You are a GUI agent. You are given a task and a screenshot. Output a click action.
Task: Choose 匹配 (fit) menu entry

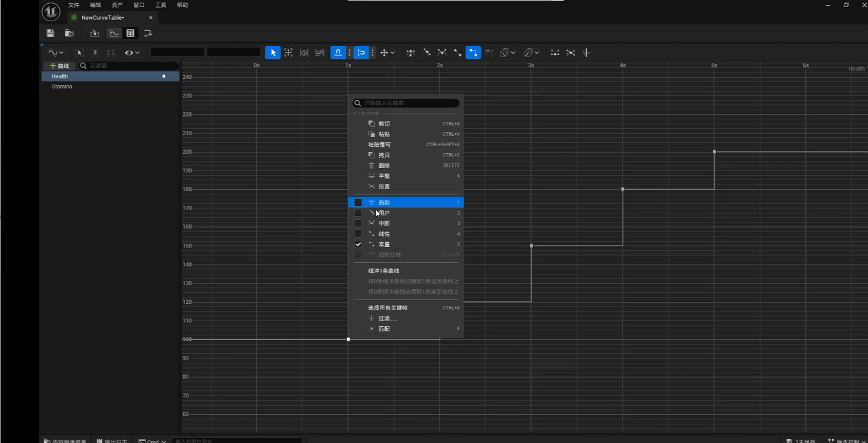click(x=406, y=329)
